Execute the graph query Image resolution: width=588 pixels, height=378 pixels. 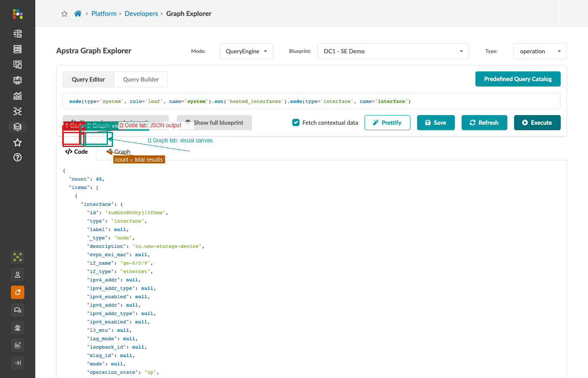[x=537, y=123]
